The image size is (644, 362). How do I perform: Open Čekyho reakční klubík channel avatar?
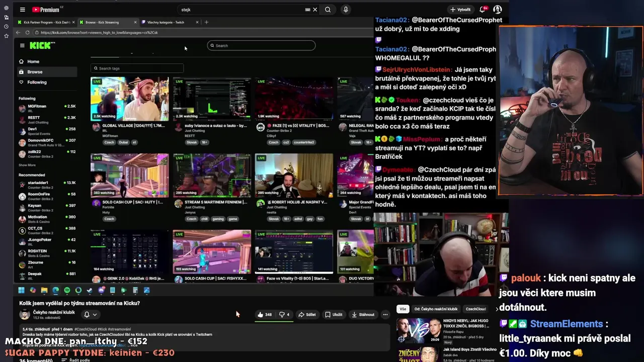coord(24,315)
